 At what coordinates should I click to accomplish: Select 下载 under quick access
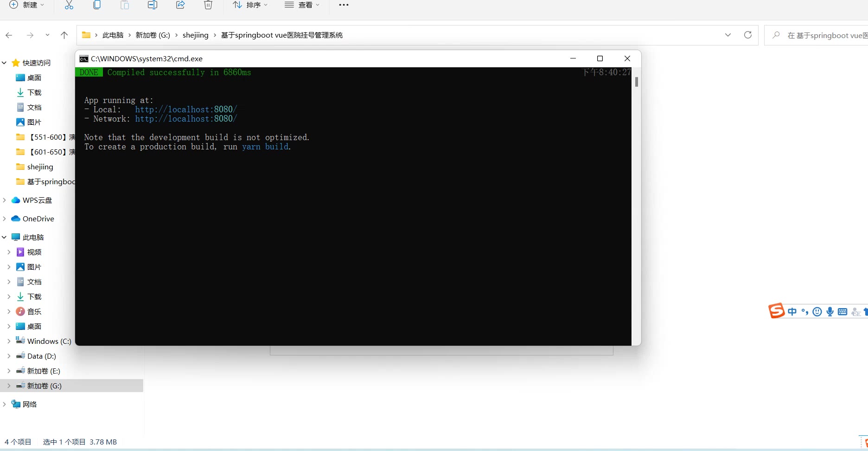(x=34, y=92)
